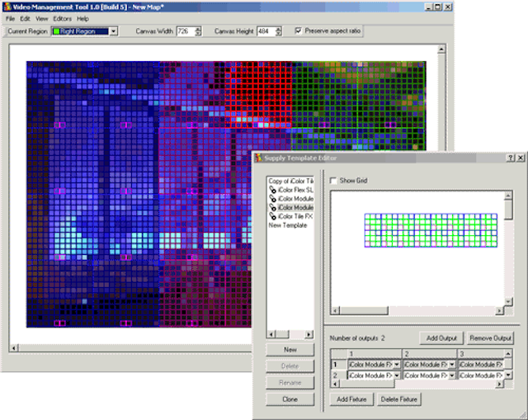Click the Supply Template Editor title bar icon
This screenshot has width=528, height=420.
pos(259,158)
